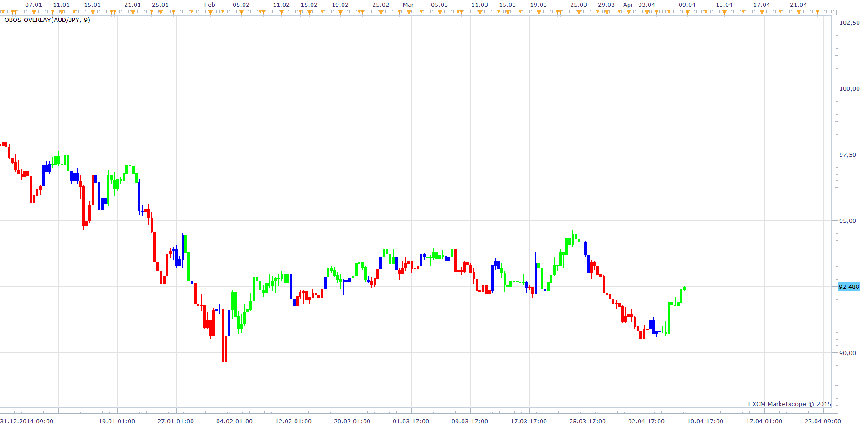Click the 11.03 date on top timeline
The image size is (868, 427).
(480, 5)
